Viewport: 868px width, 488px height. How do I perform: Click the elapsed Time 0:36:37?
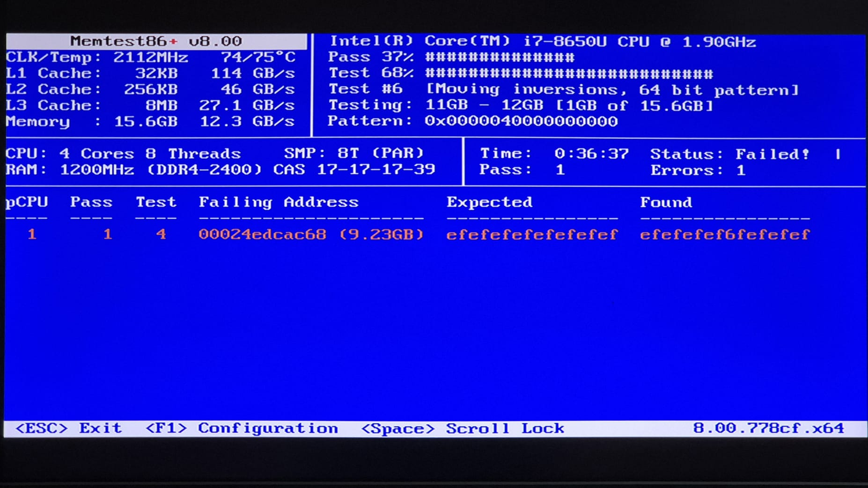(554, 153)
